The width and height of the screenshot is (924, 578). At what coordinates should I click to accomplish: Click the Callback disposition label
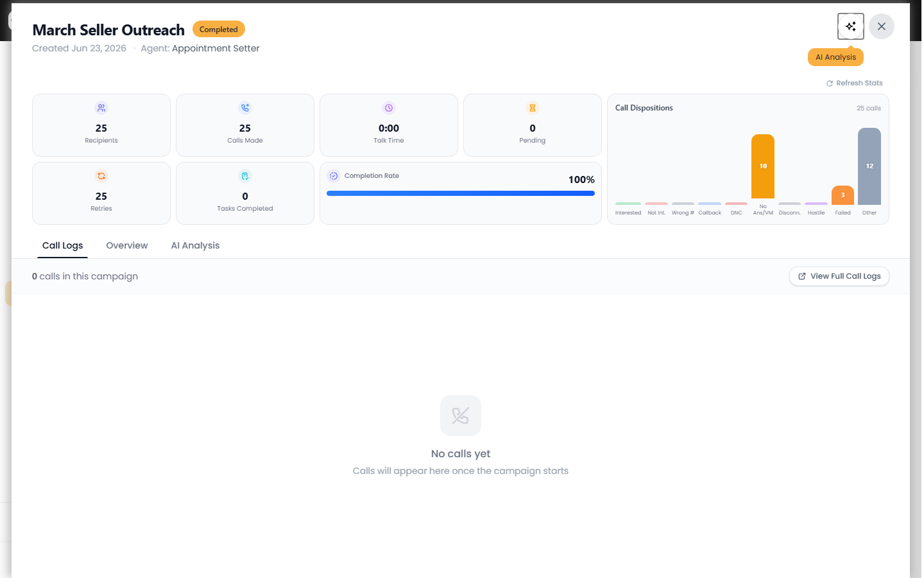click(x=710, y=213)
